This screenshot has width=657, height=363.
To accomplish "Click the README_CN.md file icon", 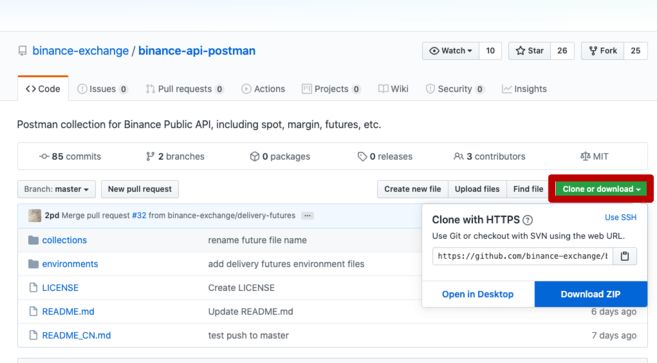I will tap(33, 335).
